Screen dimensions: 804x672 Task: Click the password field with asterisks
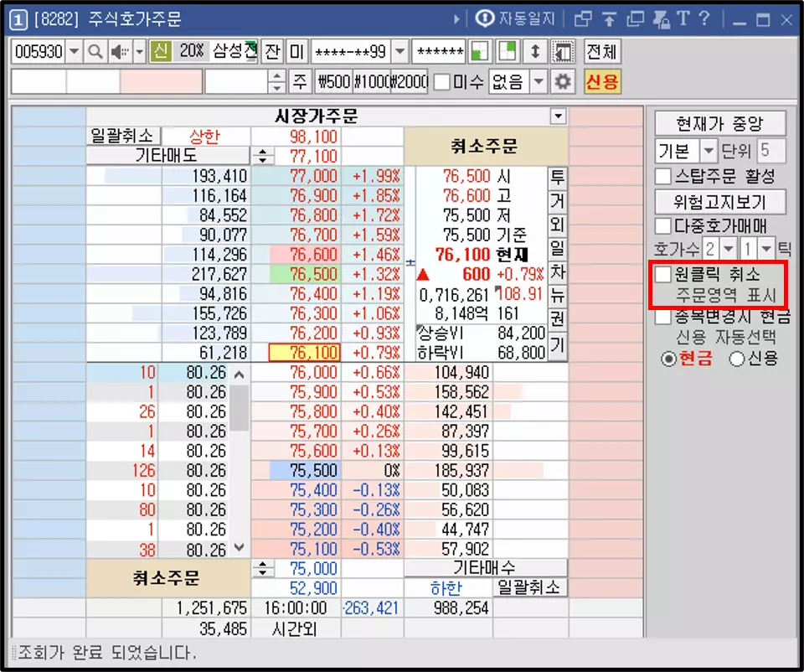click(439, 51)
